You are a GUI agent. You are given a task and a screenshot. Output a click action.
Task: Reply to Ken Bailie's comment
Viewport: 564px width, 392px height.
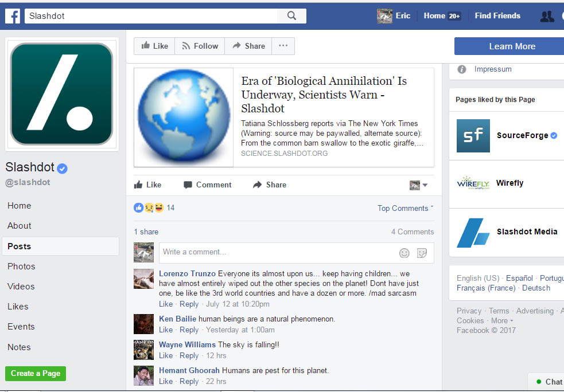click(189, 330)
